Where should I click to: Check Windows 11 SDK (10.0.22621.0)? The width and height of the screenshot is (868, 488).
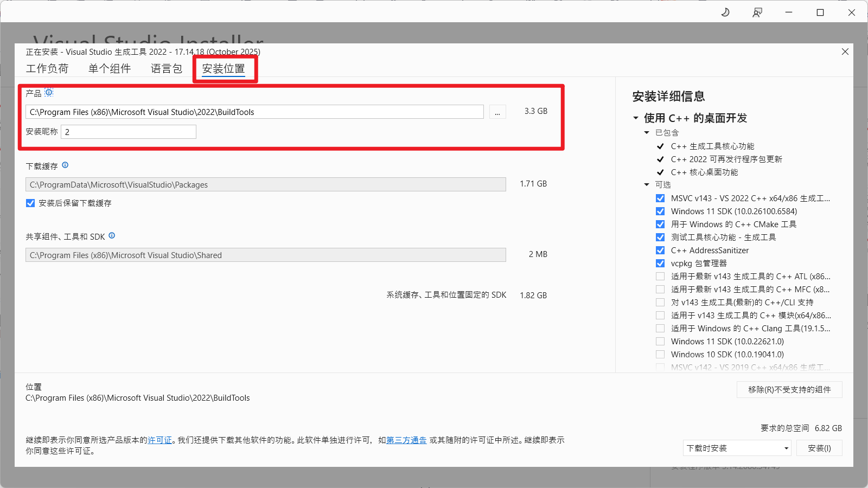pyautogui.click(x=660, y=342)
